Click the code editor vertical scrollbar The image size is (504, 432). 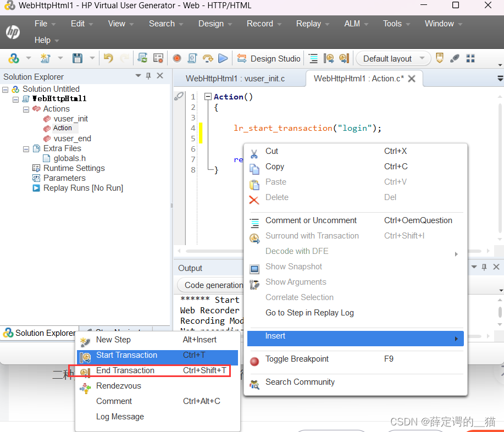tap(500, 167)
